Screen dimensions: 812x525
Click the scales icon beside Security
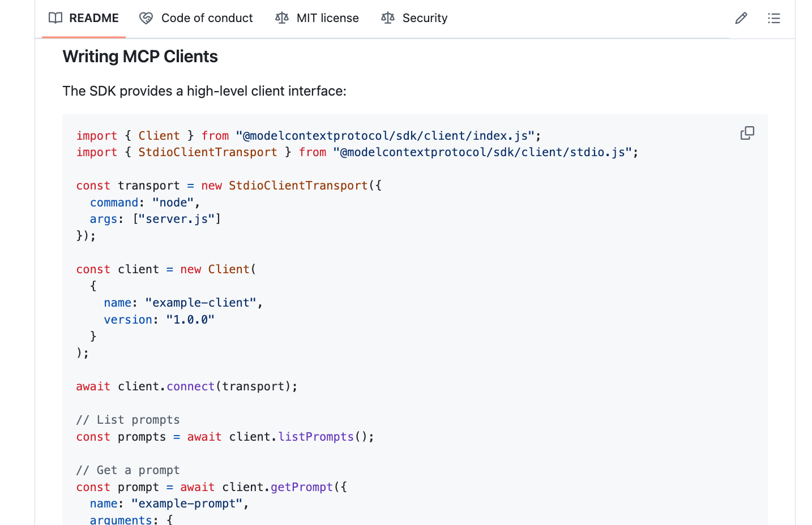tap(387, 18)
